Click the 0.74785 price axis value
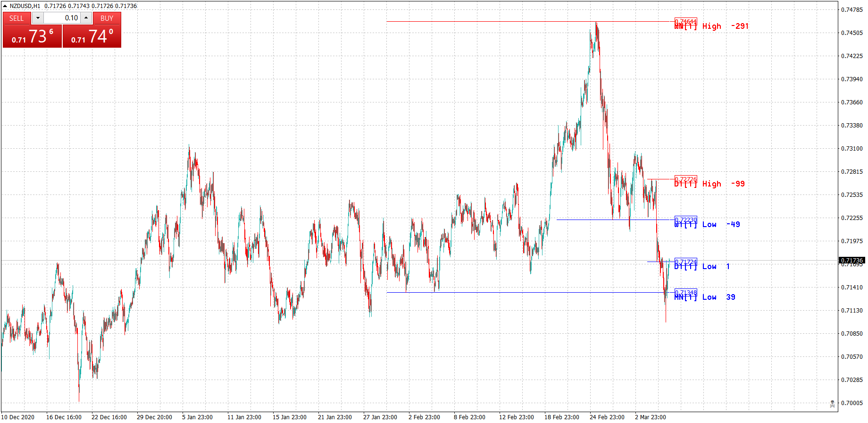This screenshot has width=868, height=423. click(852, 10)
